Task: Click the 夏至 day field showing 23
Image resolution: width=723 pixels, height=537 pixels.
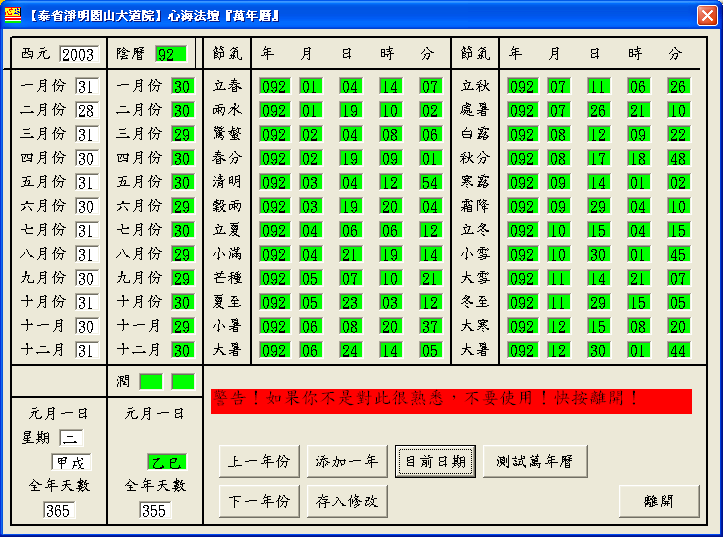Action: (x=350, y=302)
